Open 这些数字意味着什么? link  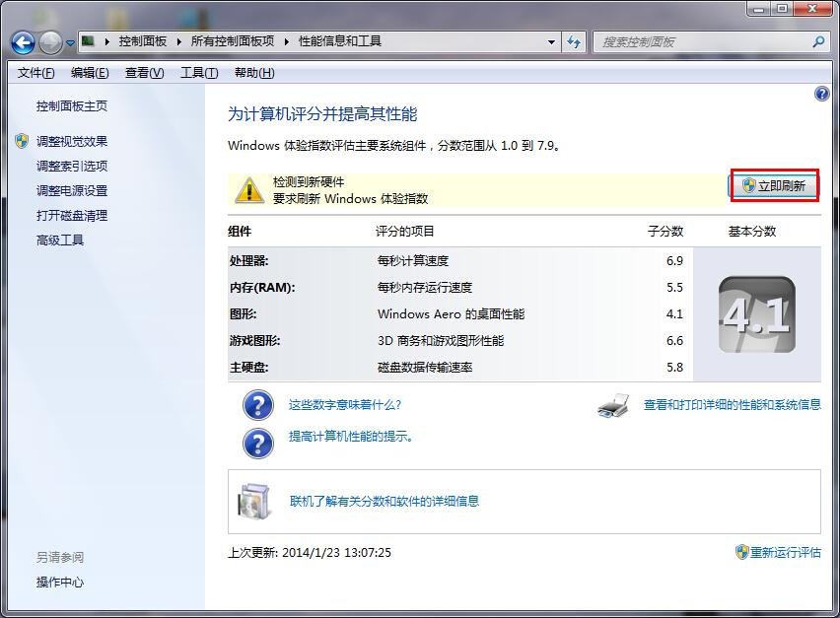click(345, 405)
